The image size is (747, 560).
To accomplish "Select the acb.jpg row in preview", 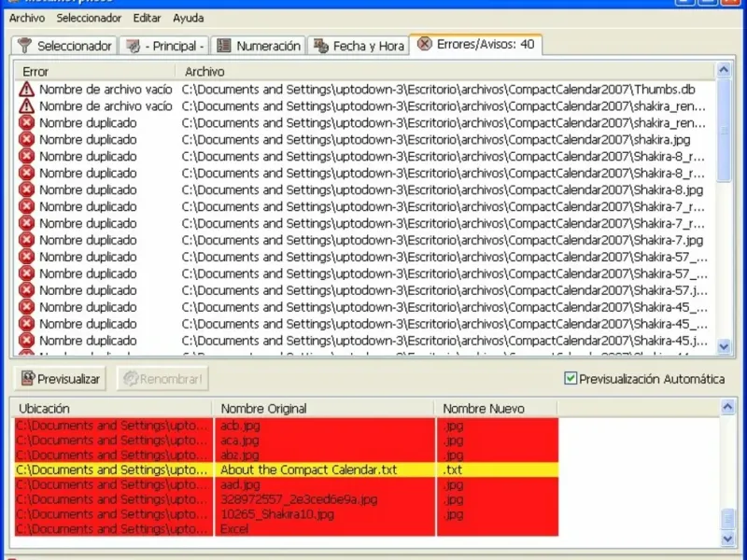I will pos(287,426).
